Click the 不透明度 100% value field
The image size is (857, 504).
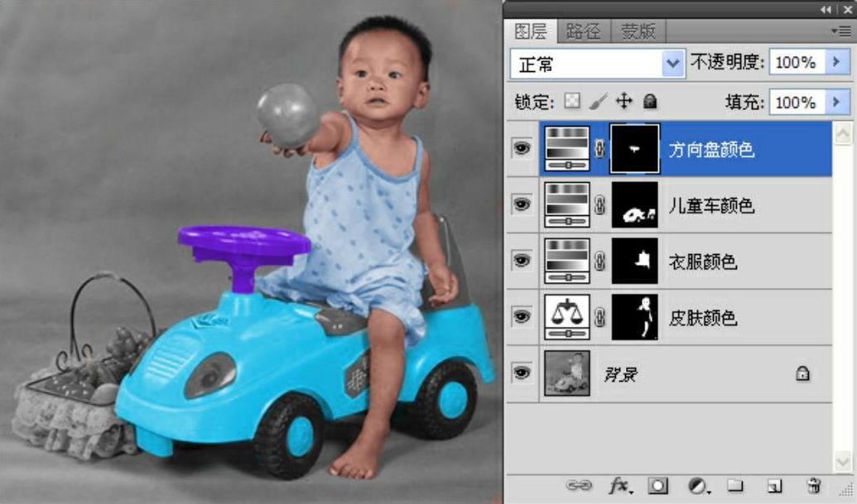[797, 62]
